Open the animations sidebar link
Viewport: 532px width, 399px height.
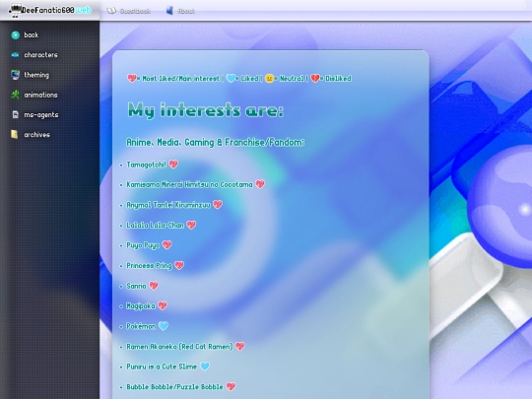tap(40, 95)
